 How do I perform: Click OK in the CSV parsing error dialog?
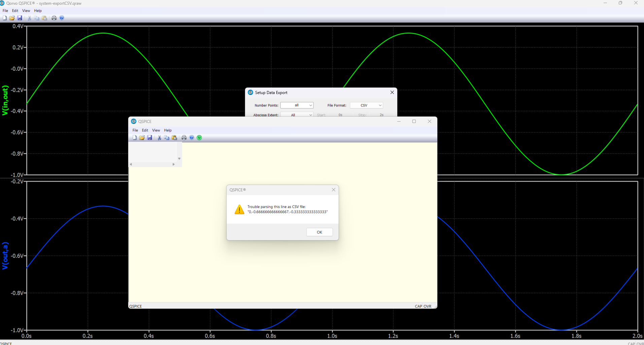point(319,232)
